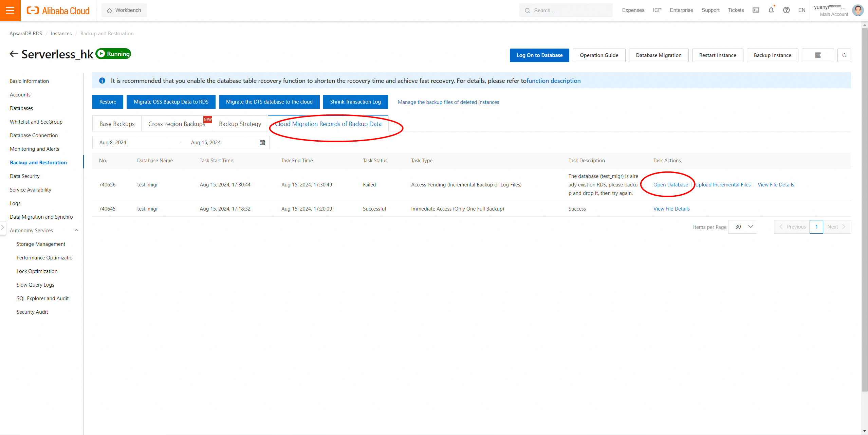This screenshot has height=435, width=868.
Task: Open the Expenses menu
Action: (x=633, y=10)
